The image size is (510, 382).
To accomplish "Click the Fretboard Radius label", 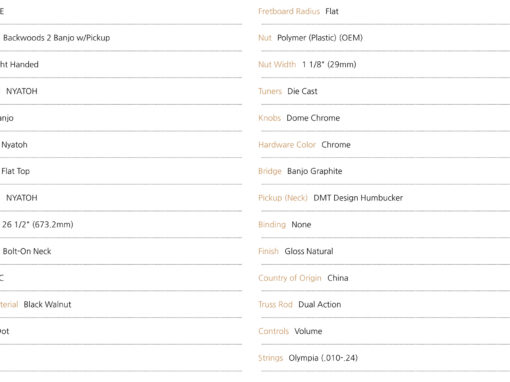I will coord(289,11).
